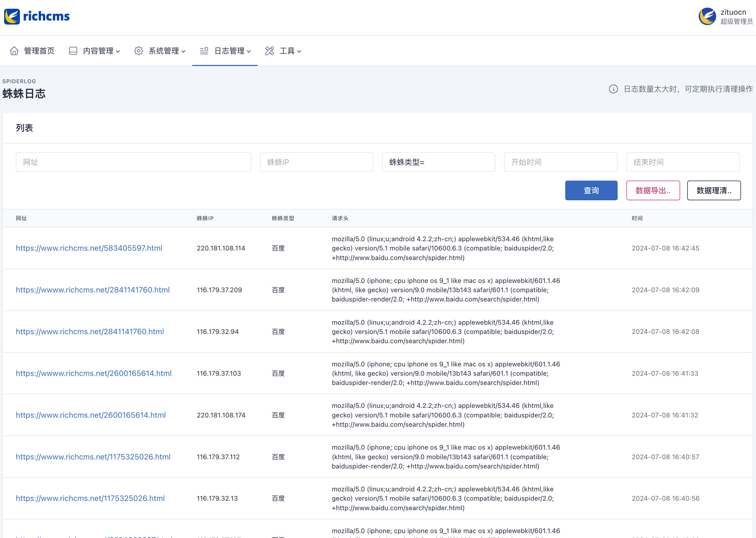The height and width of the screenshot is (538, 756).
Task: Open link www.richcms.net/1175325026.html
Action: pyautogui.click(x=90, y=498)
